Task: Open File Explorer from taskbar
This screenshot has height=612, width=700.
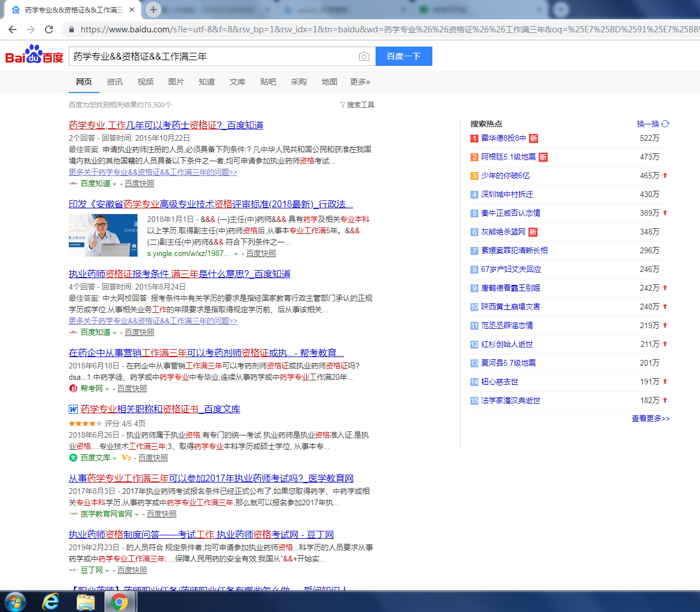Action: (86, 602)
